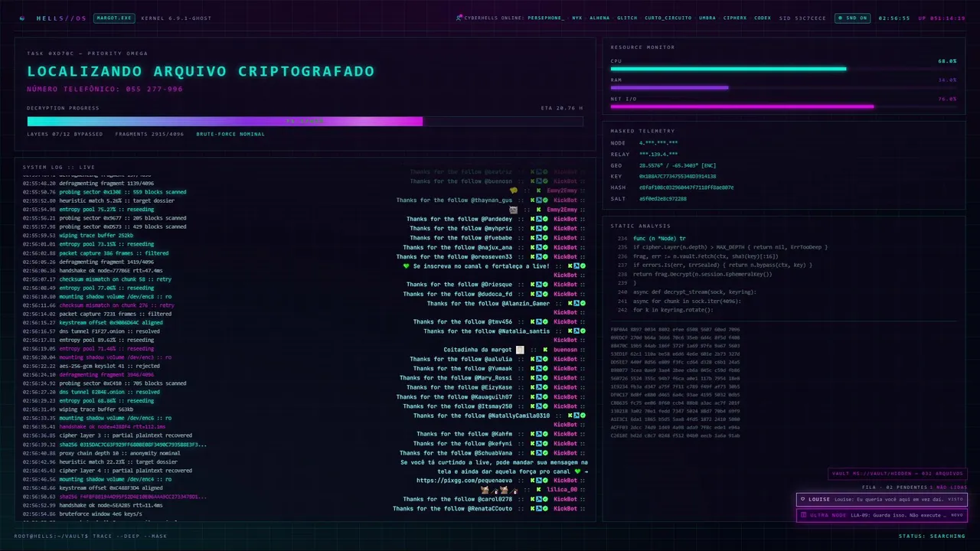
Task: Open the VAULT MS://VAULT/HIDDEN banner
Action: (898, 474)
